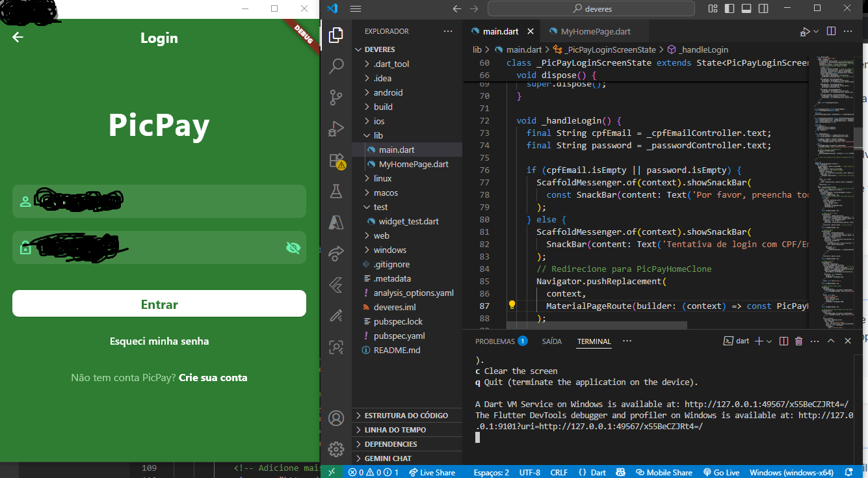The height and width of the screenshot is (478, 868).
Task: Click the deveres command center search box
Action: tap(592, 8)
